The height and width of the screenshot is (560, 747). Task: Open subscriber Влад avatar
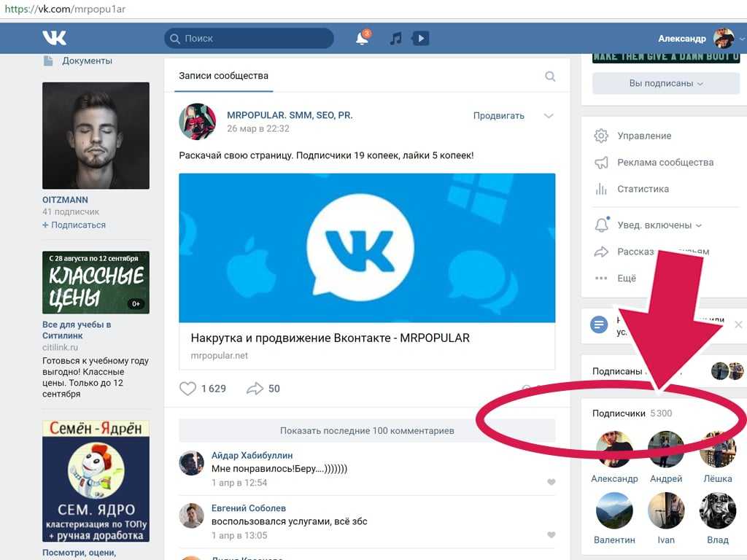pyautogui.click(x=718, y=510)
